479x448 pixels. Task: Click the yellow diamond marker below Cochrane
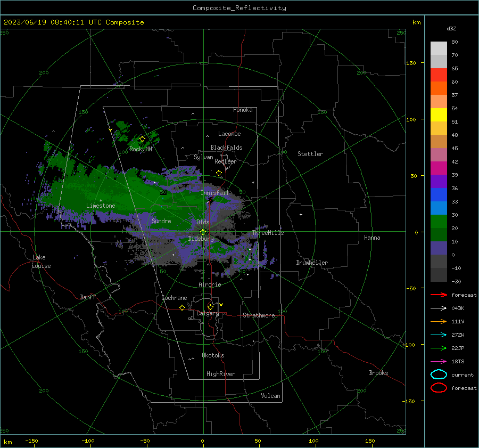183,308
